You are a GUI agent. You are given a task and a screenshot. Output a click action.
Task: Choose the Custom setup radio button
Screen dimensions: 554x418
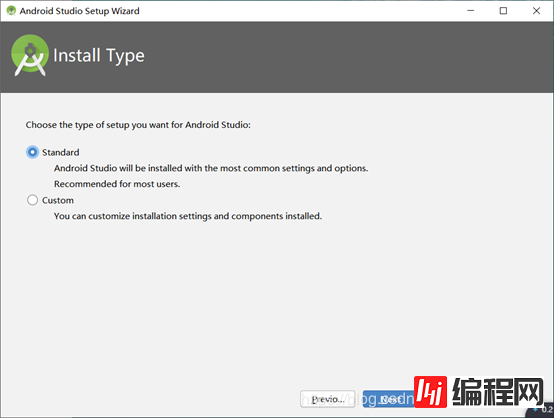pyautogui.click(x=32, y=200)
